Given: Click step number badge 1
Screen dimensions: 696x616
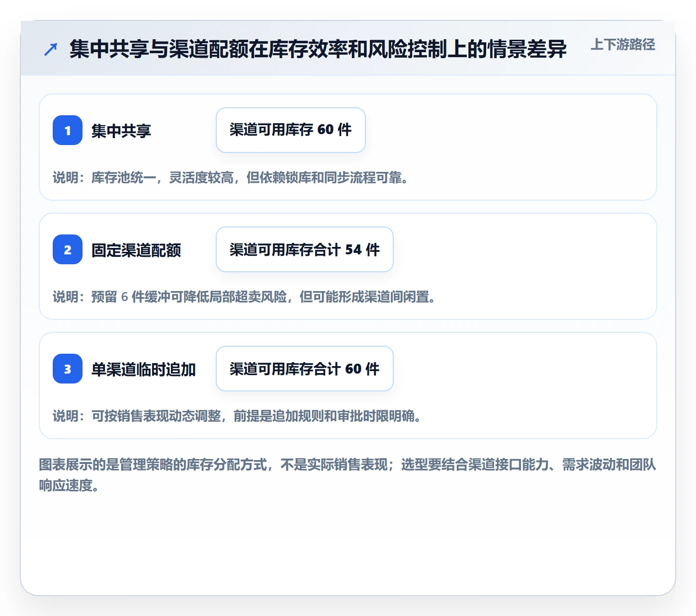Looking at the screenshot, I should click(68, 130).
